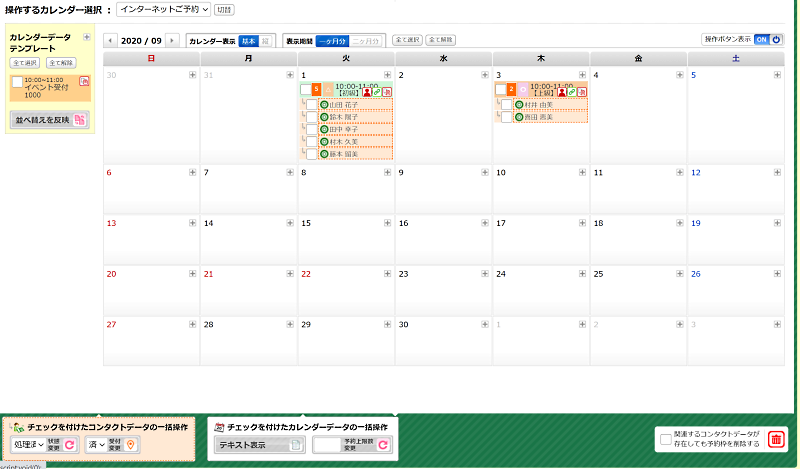Image resolution: width=800 pixels, height=469 pixels.
Task: Click 全て選択 in the calendar toolbar
Action: pyautogui.click(x=407, y=40)
